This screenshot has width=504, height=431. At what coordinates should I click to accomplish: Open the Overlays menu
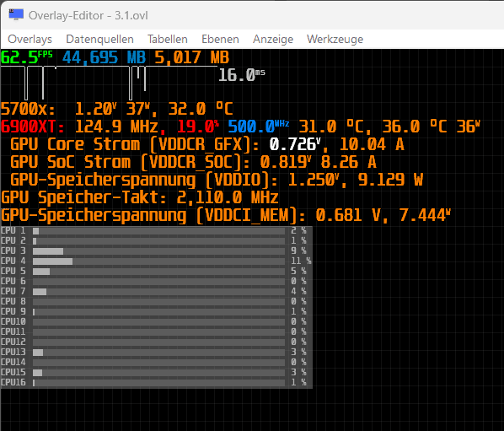(29, 40)
